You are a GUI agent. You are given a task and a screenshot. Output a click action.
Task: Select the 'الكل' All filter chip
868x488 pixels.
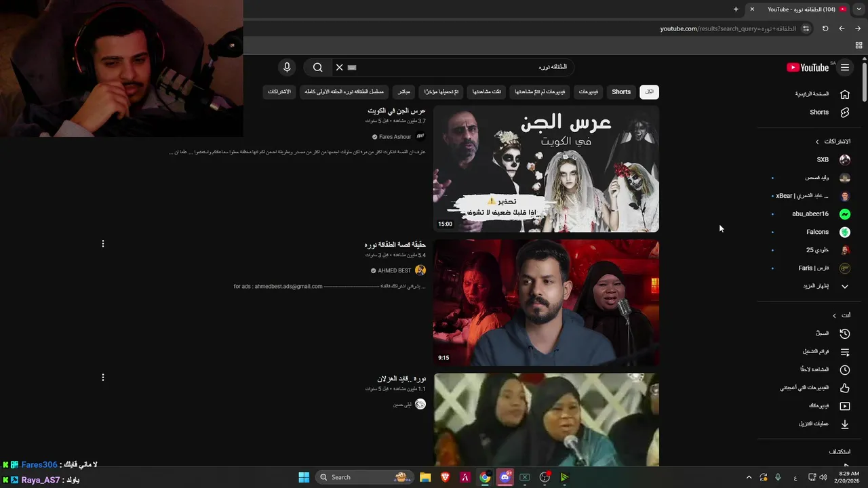(650, 92)
